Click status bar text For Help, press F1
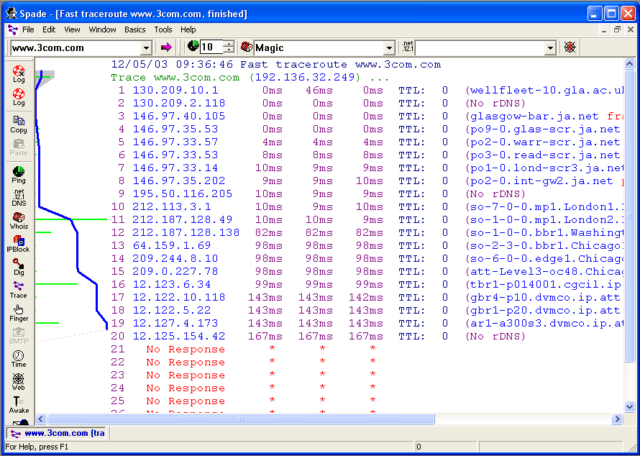The width and height of the screenshot is (640, 456). pos(37,447)
